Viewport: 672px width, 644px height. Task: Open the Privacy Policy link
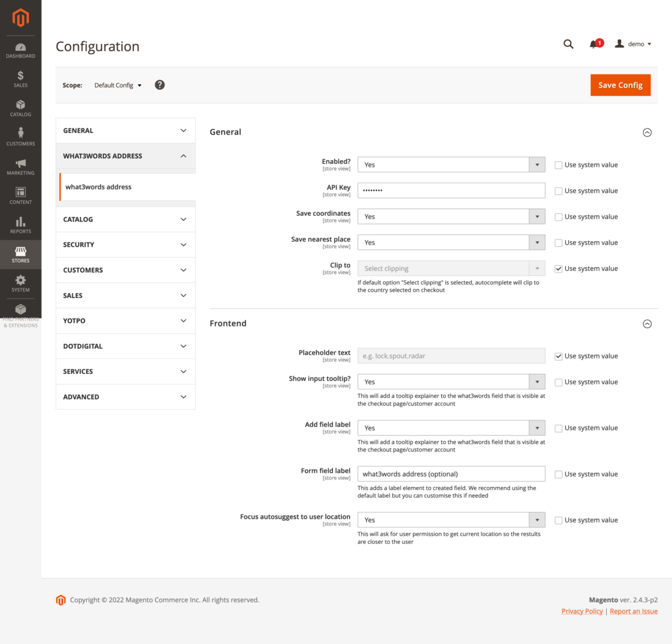582,611
